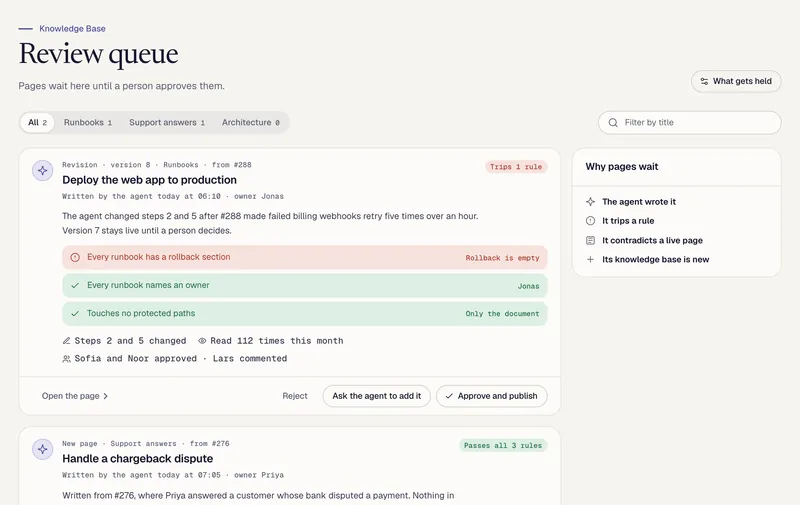Click the chevron arrow after Open the page
800x505 pixels.
point(106,396)
